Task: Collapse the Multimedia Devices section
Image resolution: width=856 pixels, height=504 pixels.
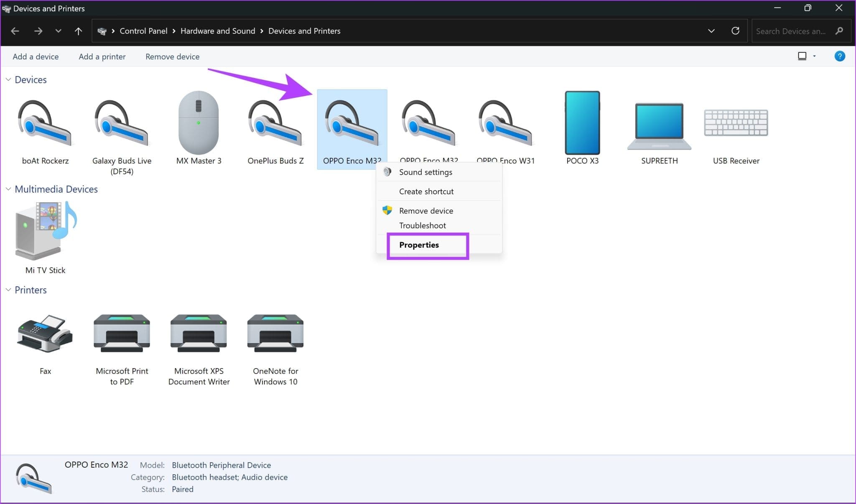Action: coord(8,189)
